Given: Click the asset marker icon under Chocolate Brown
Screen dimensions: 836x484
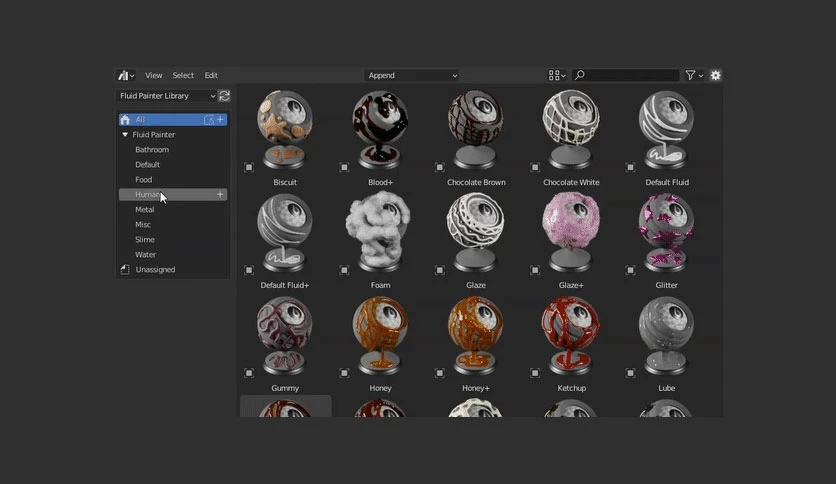Looking at the screenshot, I should click(440, 167).
